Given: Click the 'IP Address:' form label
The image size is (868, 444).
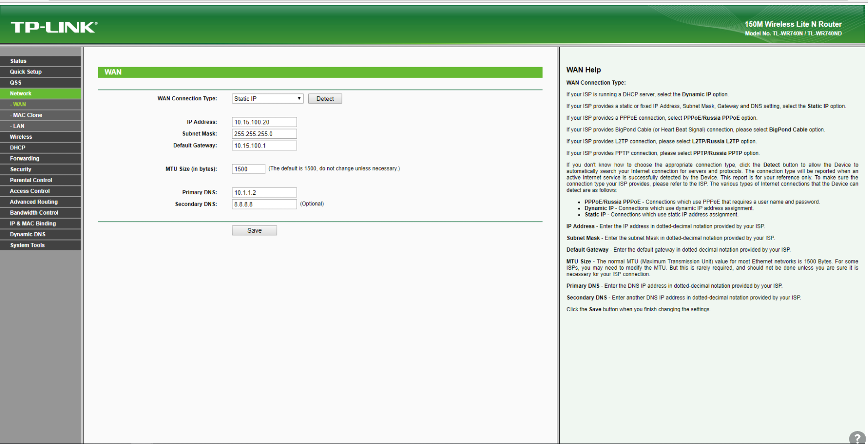Looking at the screenshot, I should click(202, 122).
